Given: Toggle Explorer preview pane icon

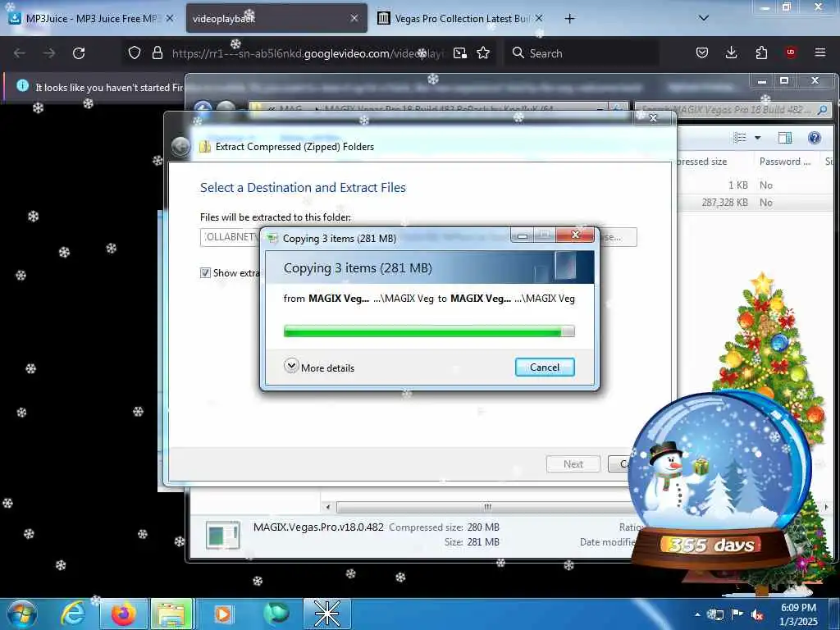Looking at the screenshot, I should click(x=784, y=138).
